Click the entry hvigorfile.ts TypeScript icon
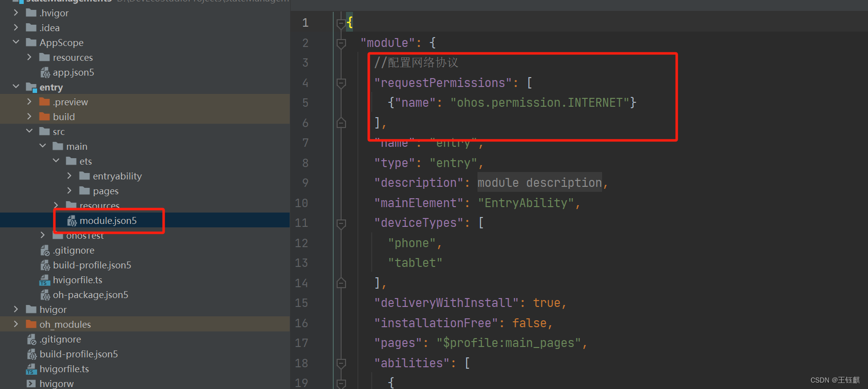868x389 pixels. tap(44, 280)
